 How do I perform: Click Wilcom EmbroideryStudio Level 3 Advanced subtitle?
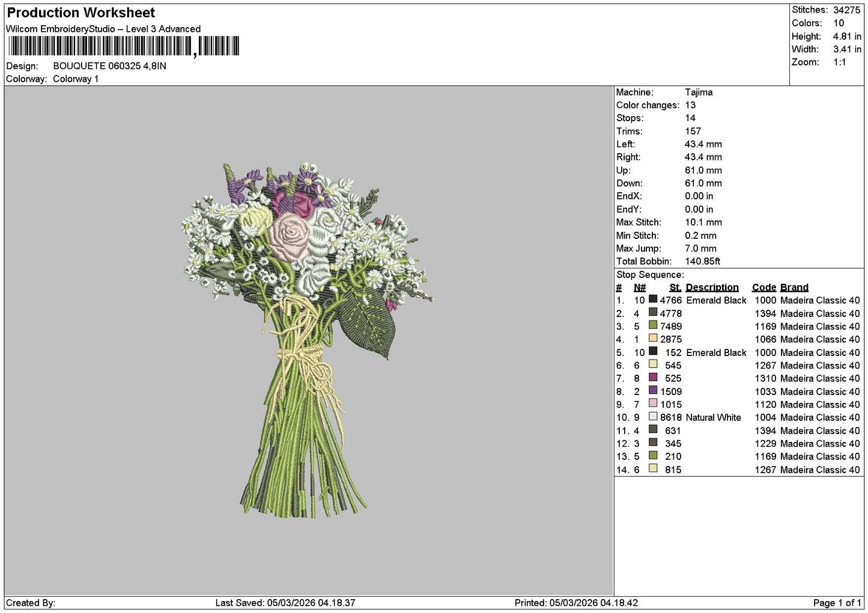coord(103,29)
